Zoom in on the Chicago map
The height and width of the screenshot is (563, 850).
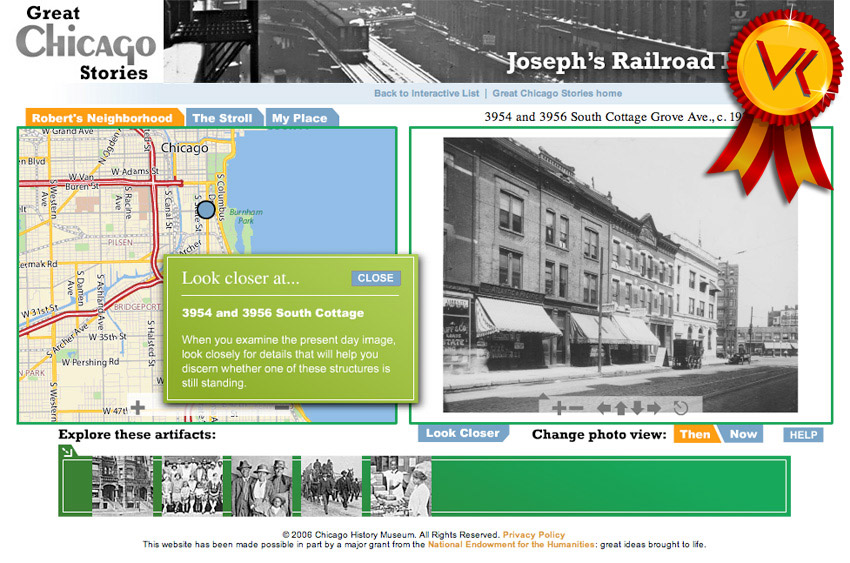(x=138, y=407)
